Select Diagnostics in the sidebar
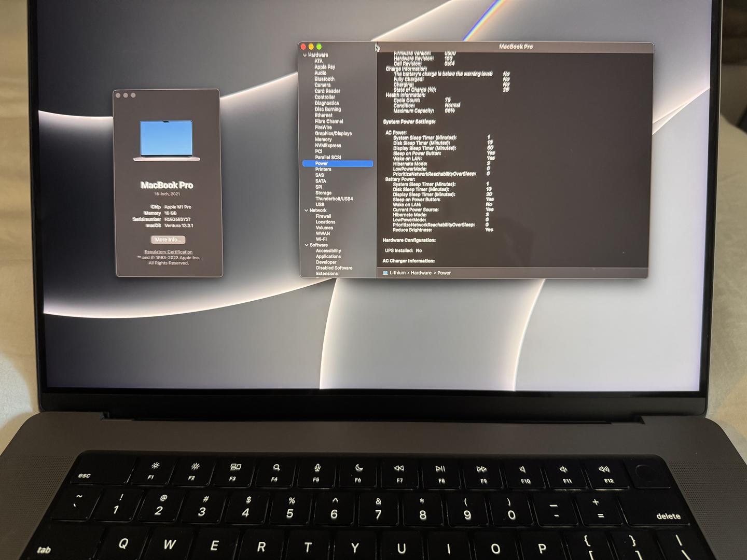 [327, 103]
